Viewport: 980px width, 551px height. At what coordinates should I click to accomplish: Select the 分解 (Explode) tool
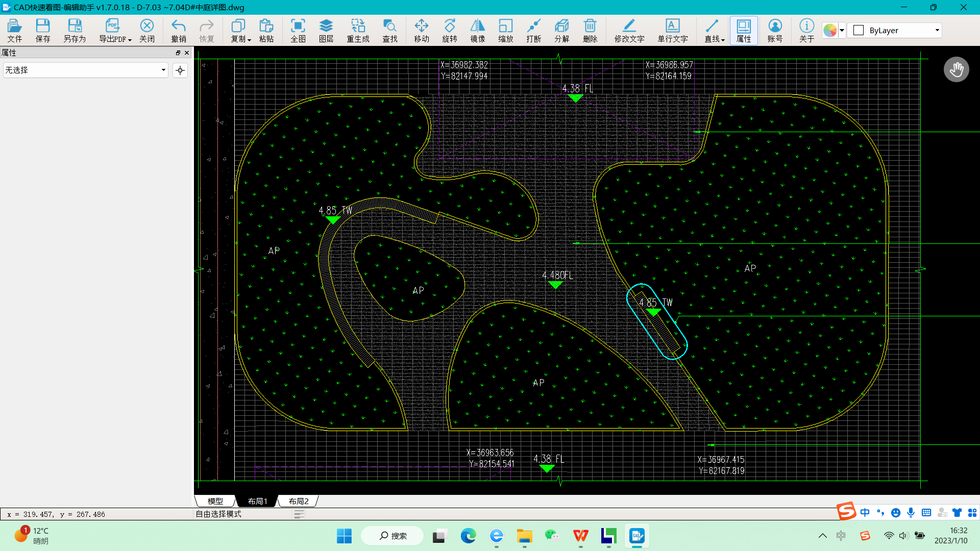tap(562, 30)
